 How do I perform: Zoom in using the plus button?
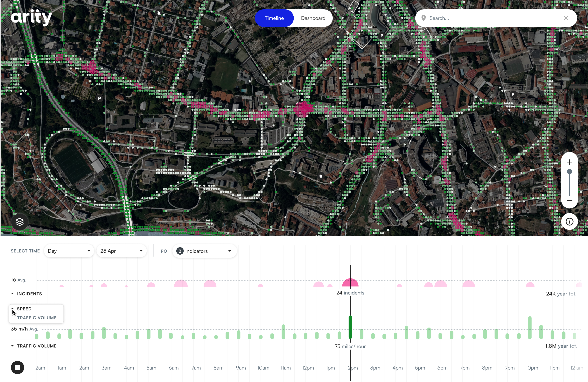click(x=570, y=162)
